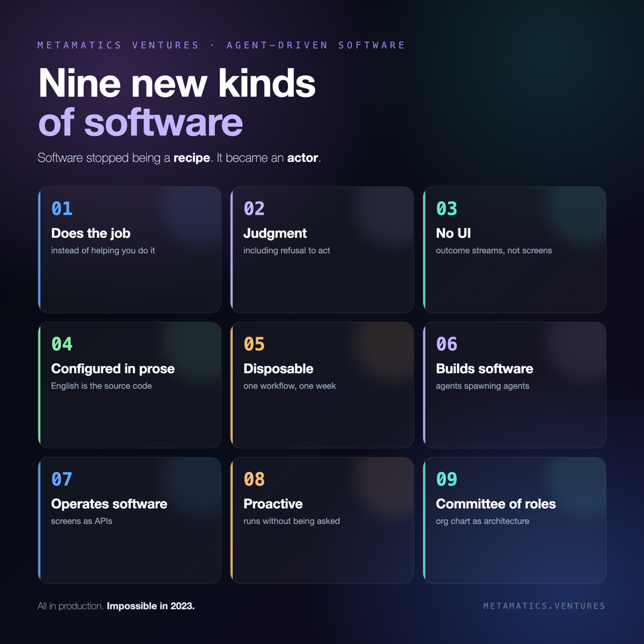
Task: Click 'English is the source code'
Action: pyautogui.click(x=101, y=386)
